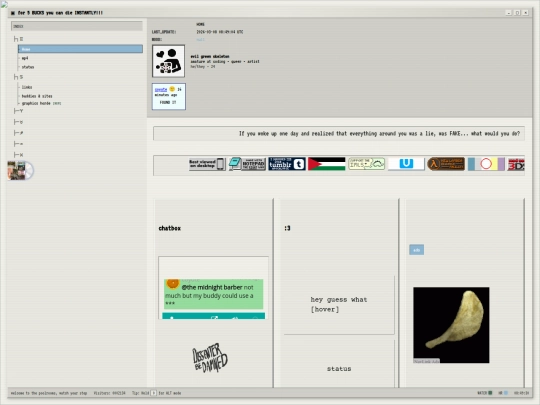Click the intersex flag badge with circle
Viewport: 540px width, 405px height.
coord(486,164)
